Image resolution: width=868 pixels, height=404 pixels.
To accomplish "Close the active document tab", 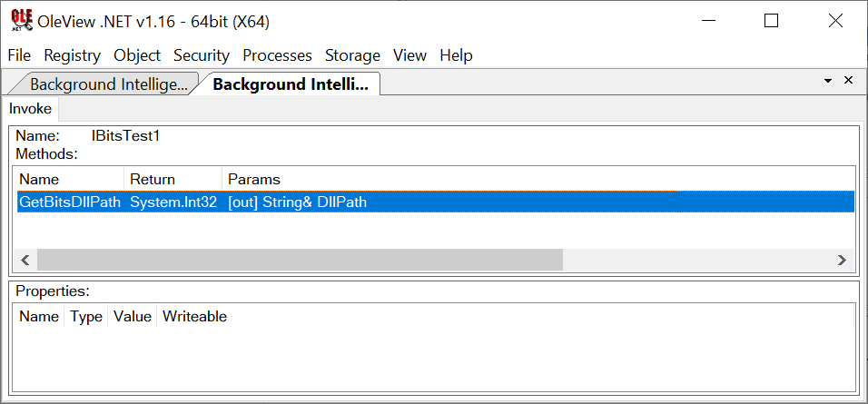I will pos(849,80).
